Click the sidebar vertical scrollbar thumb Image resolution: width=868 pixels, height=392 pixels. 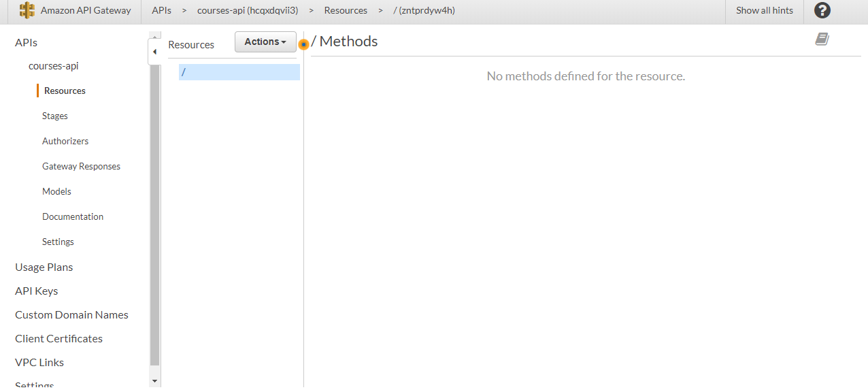pos(154,215)
